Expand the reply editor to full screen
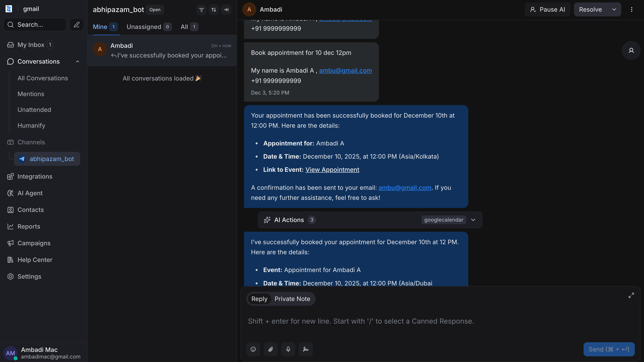The width and height of the screenshot is (644, 362). (631, 295)
